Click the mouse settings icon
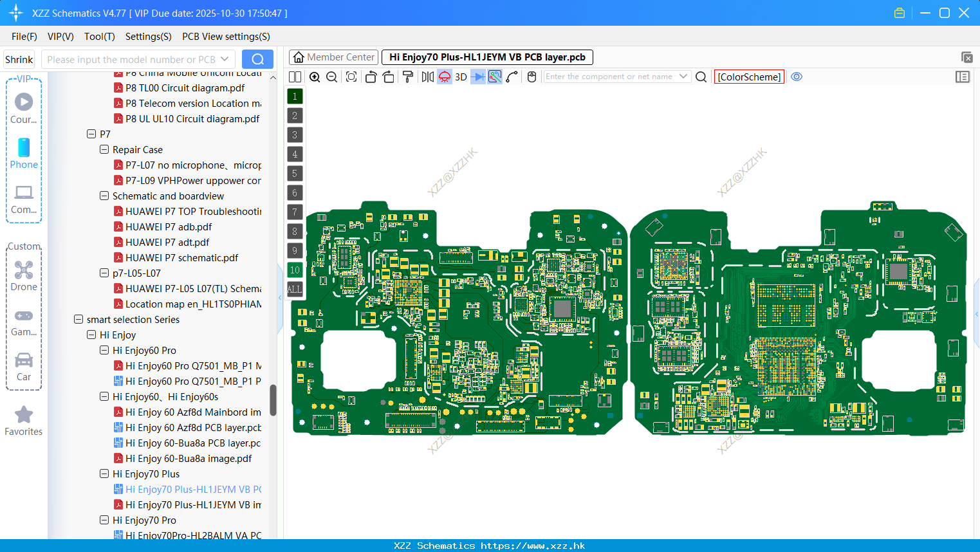 pyautogui.click(x=532, y=77)
